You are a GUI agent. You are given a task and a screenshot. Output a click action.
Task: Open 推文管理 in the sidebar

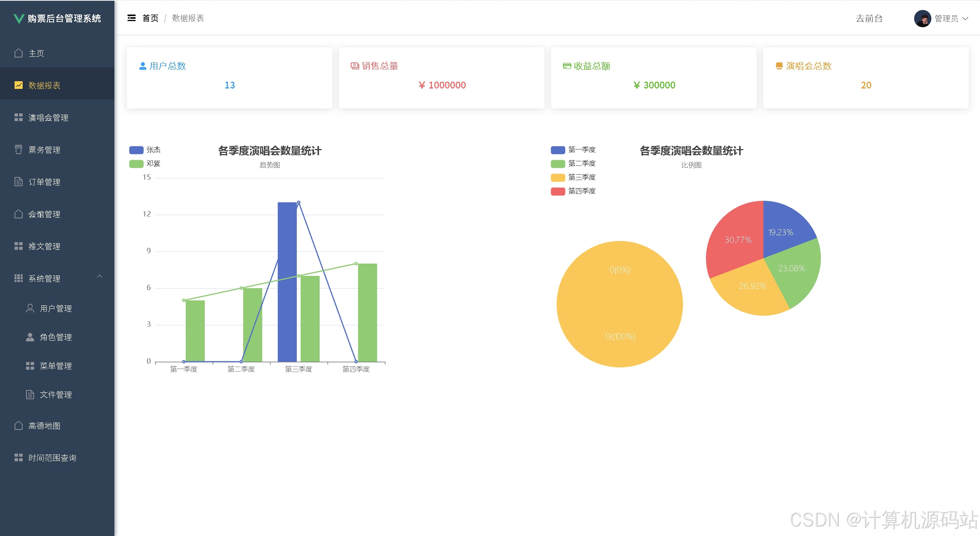point(57,246)
